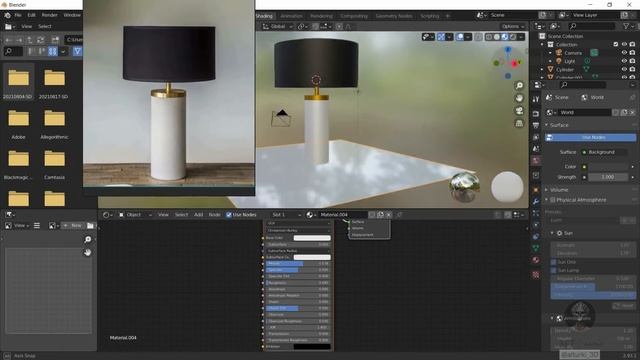Click the viewport zoom magnifier icon
The width and height of the screenshot is (640, 360).
pos(519,85)
